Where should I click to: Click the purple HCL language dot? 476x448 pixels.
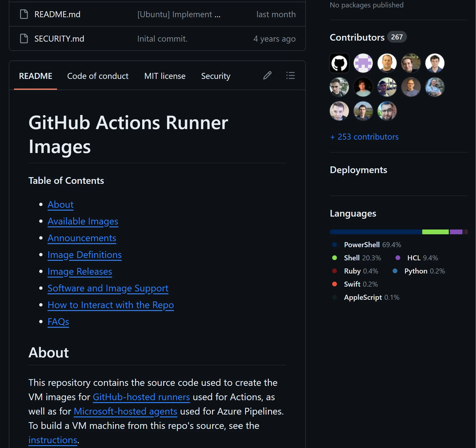click(398, 258)
